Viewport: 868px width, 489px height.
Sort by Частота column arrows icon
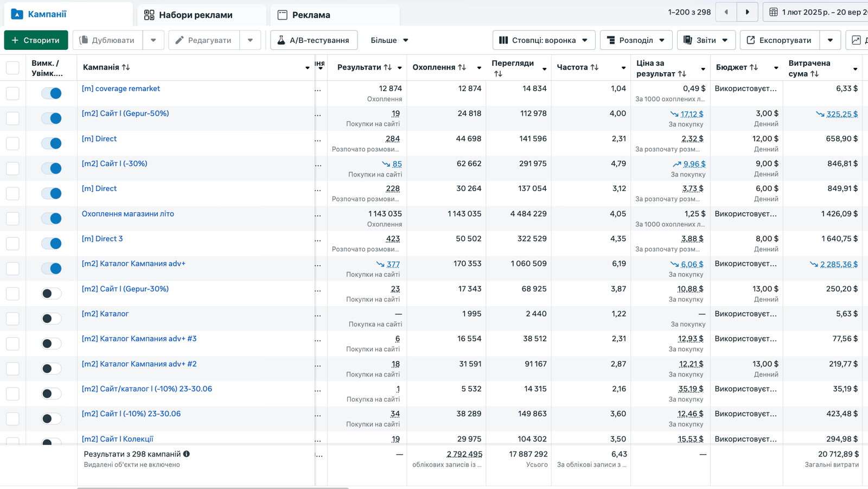click(x=595, y=67)
